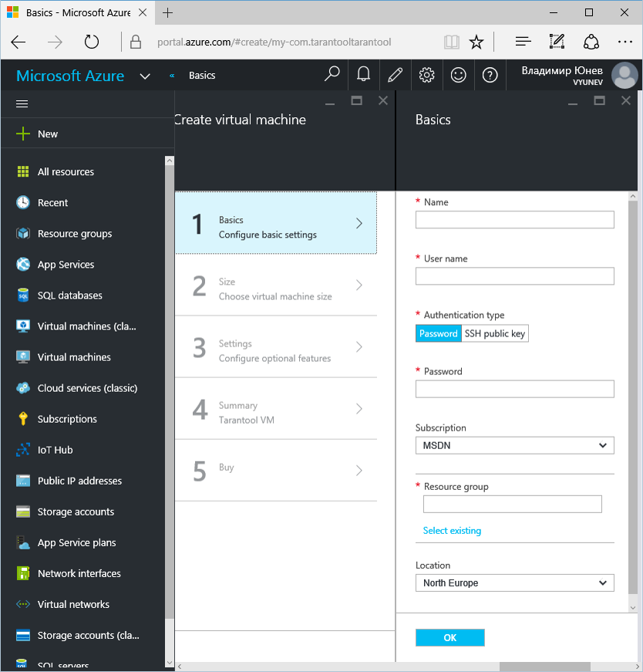Open step 4 Summary Tarantool VM

pos(276,408)
